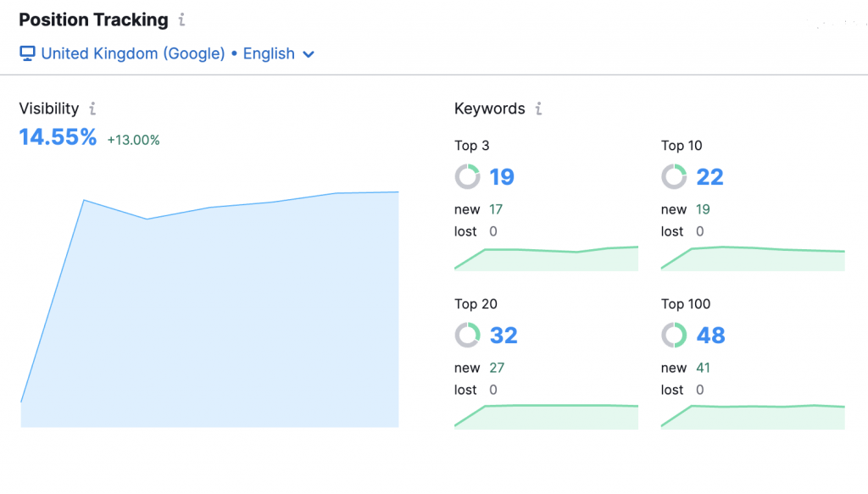Screen dimensions: 868x494
Task: Click the Top 10 donut chart icon
Action: tap(673, 177)
